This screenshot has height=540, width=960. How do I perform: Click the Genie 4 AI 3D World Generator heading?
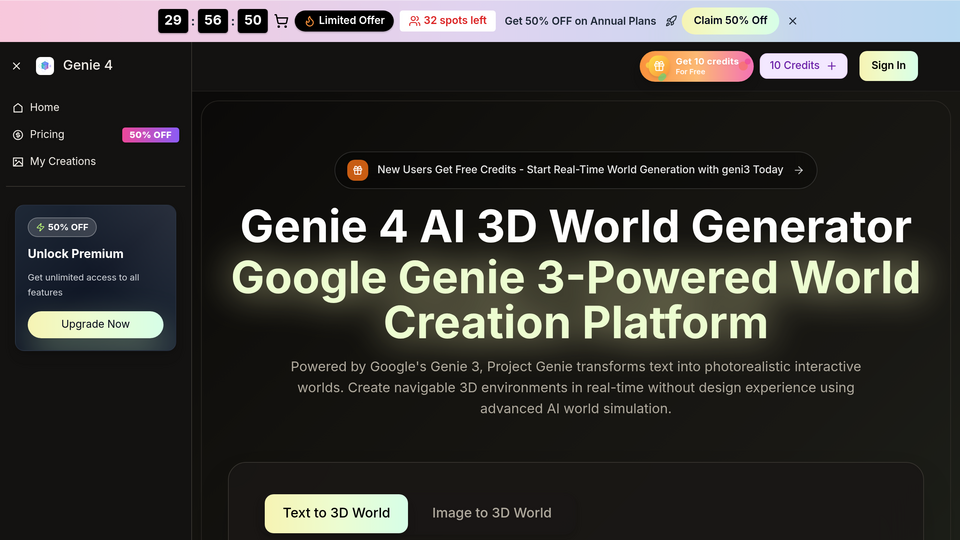pos(576,227)
